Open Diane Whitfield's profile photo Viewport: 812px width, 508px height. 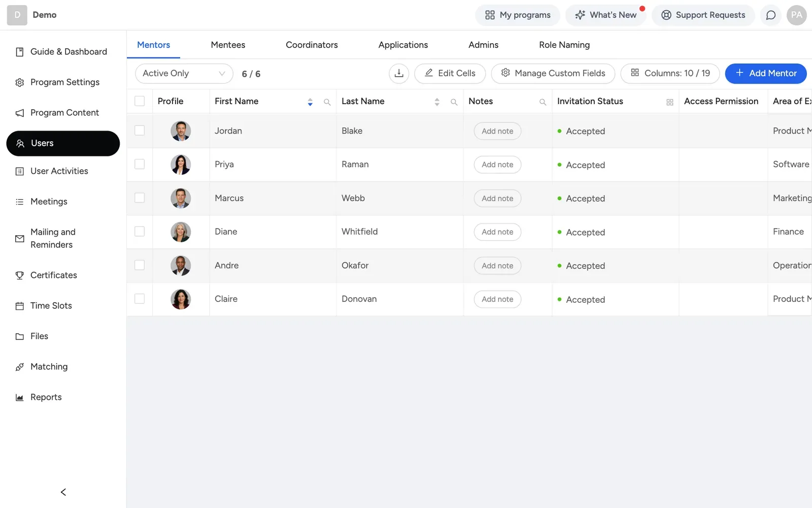click(x=181, y=232)
